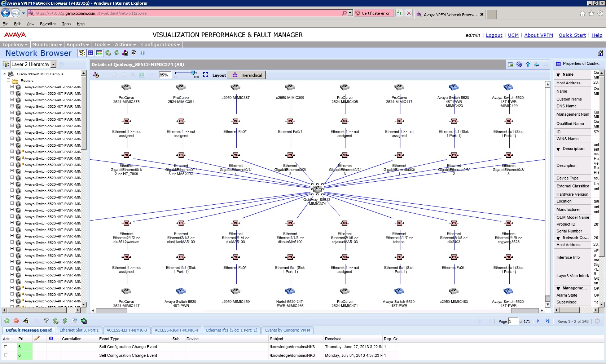The height and width of the screenshot is (364, 606).
Task: Click the fit-to-screen bracket icon
Action: (206, 75)
